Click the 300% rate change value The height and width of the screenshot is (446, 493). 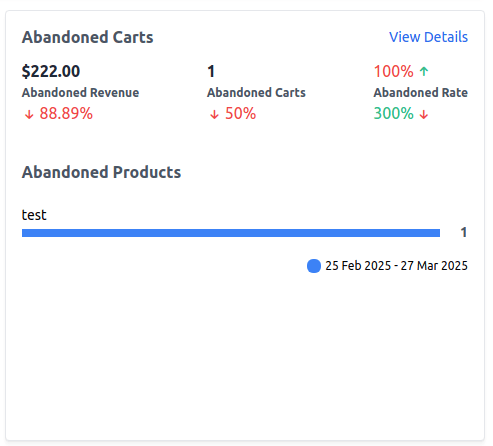click(394, 113)
